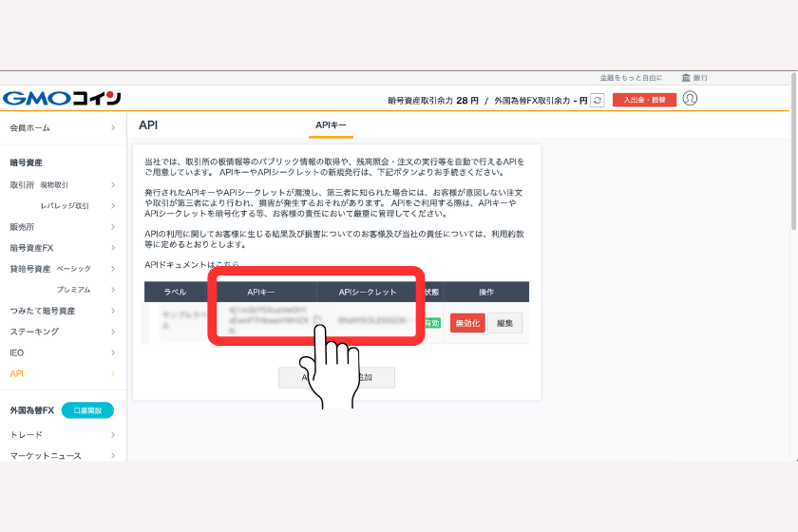This screenshot has height=532, width=798.
Task: Select 貸暗号資産 ベーシック item
Action: pyautogui.click(x=51, y=269)
